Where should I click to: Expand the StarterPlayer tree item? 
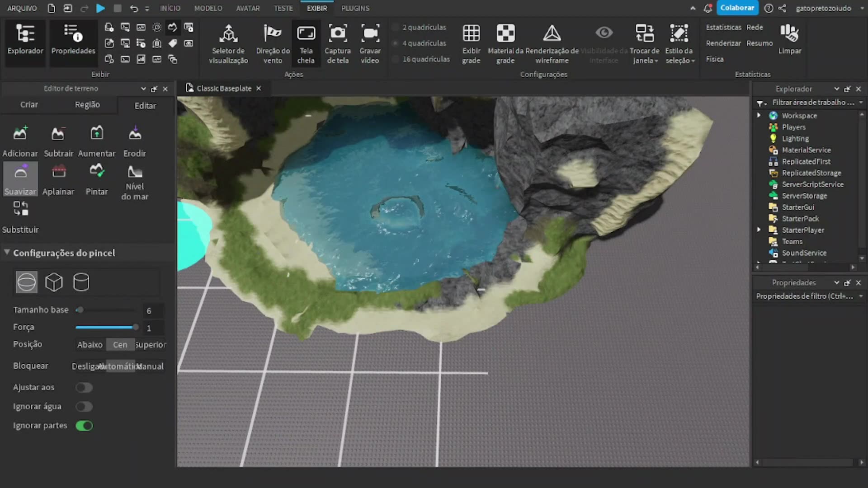(x=759, y=230)
